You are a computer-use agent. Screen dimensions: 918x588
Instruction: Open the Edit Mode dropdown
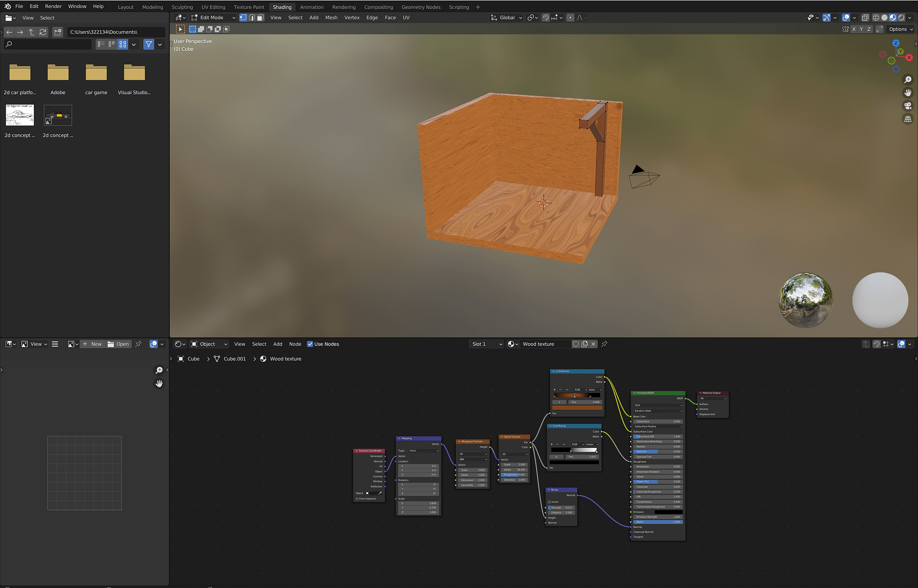point(213,18)
